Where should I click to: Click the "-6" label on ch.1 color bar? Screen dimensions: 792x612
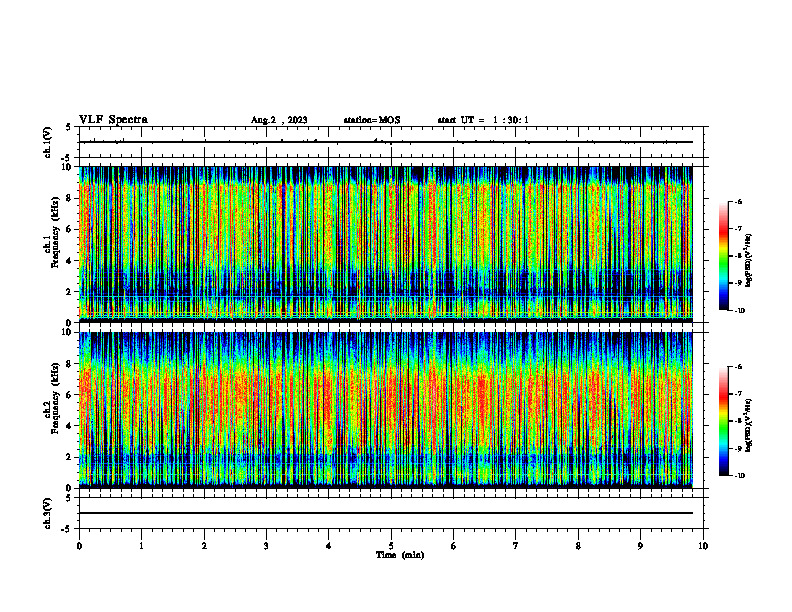(x=738, y=202)
